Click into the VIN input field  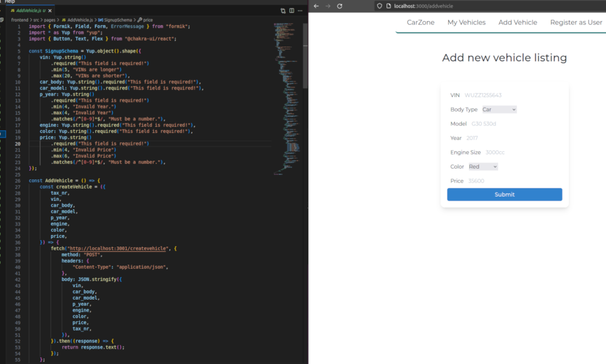(x=510, y=95)
